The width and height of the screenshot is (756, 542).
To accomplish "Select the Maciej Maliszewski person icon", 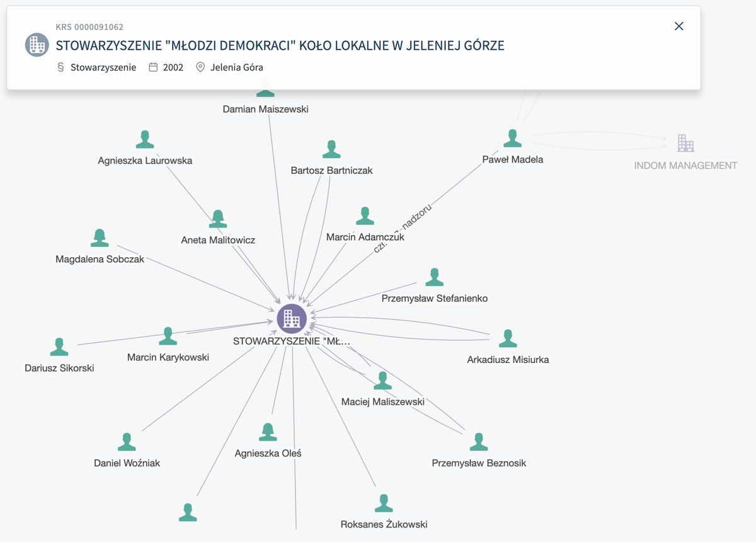I will tap(382, 381).
